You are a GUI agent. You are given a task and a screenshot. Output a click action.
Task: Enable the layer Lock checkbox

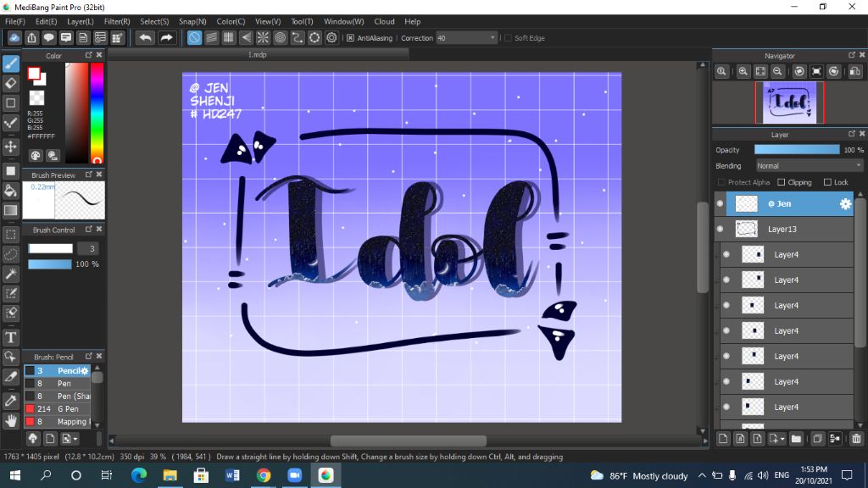827,182
